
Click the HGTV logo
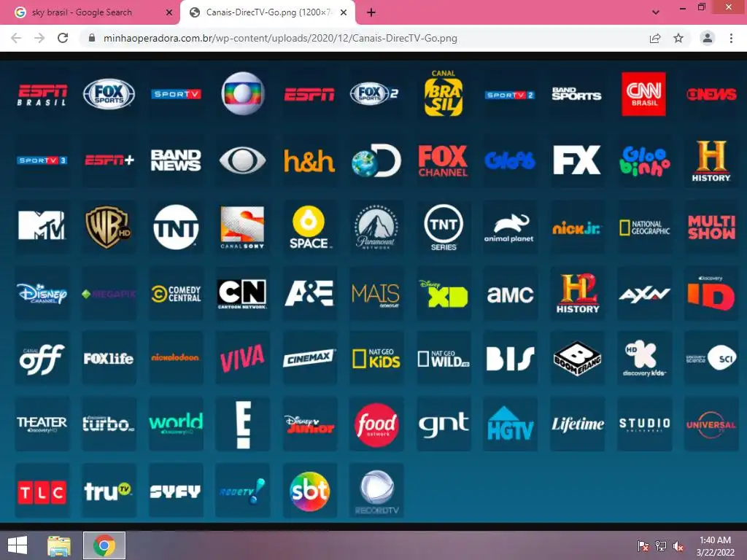point(510,424)
